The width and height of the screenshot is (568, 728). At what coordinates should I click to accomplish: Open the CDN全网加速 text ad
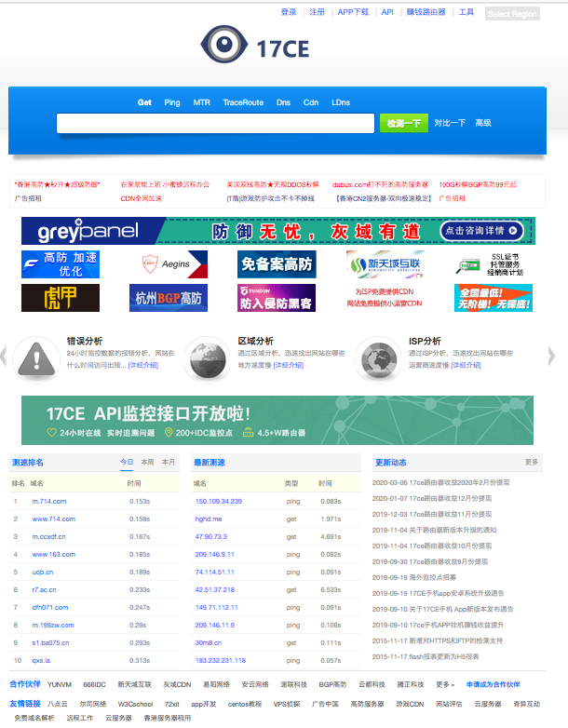click(x=142, y=198)
